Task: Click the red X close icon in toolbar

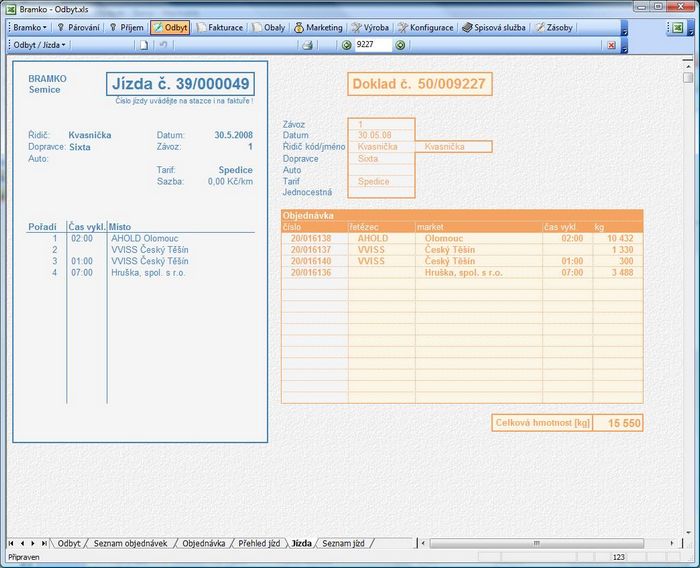Action: pyautogui.click(x=612, y=45)
